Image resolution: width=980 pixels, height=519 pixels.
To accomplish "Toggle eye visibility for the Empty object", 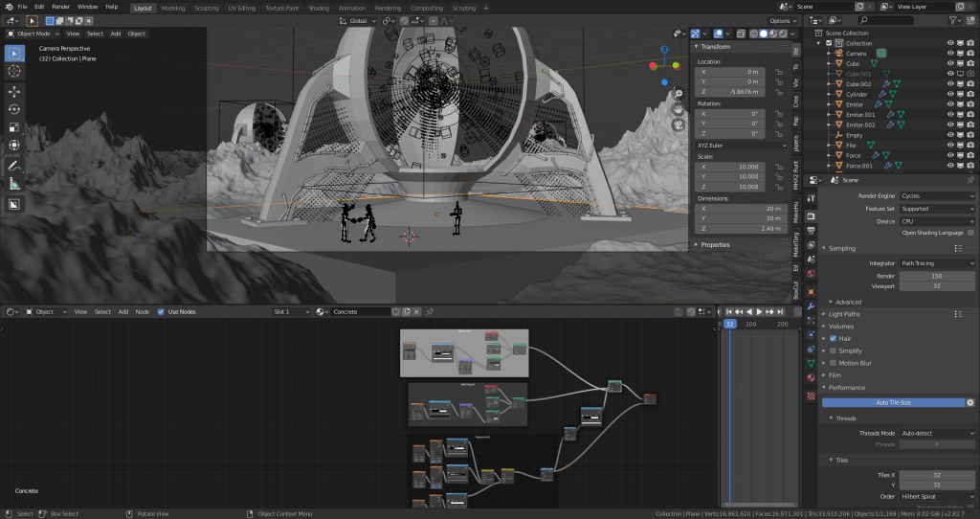I will 950,135.
